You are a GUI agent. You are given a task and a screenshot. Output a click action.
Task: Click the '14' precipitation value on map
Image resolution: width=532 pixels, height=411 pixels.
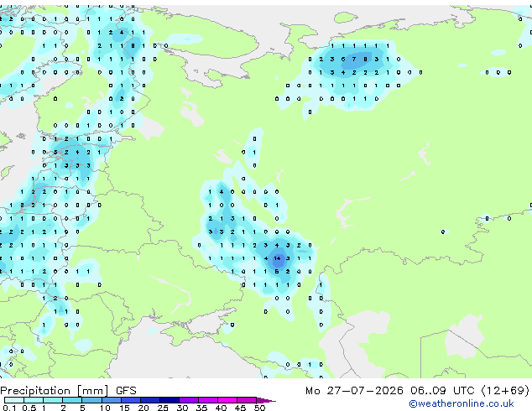pyautogui.click(x=277, y=258)
